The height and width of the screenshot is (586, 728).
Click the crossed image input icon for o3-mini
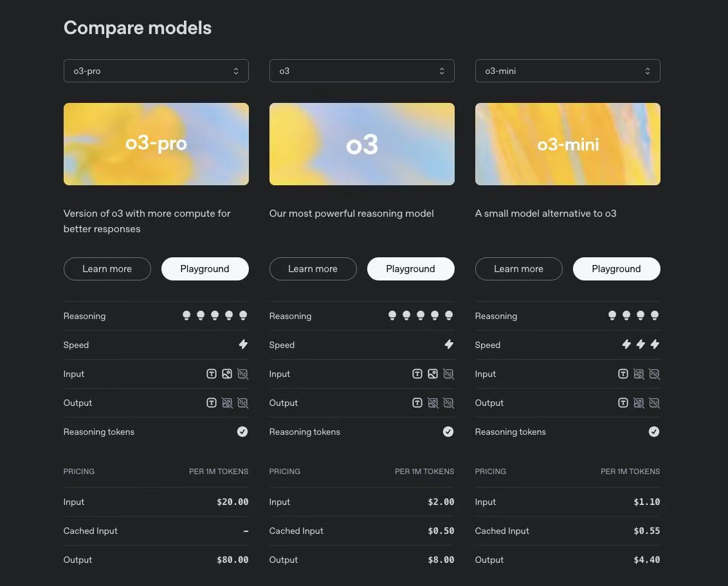[639, 373]
